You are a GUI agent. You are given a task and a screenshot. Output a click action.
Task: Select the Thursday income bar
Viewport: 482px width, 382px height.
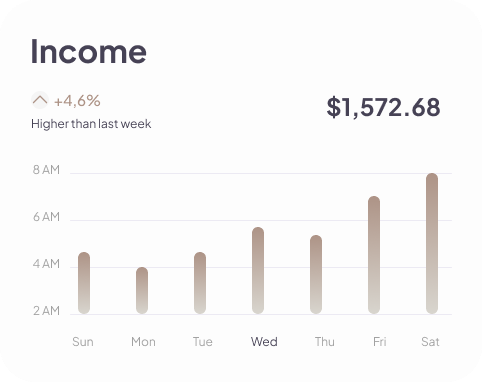pos(316,274)
